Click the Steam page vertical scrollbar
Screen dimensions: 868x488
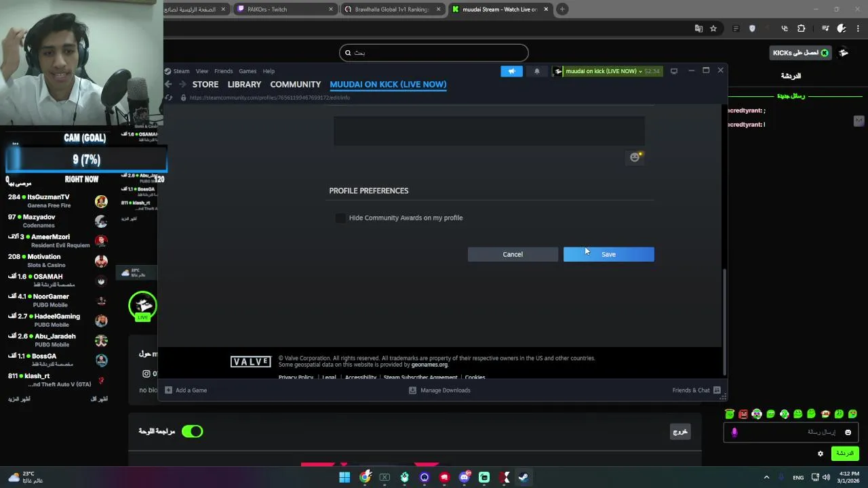point(725,322)
